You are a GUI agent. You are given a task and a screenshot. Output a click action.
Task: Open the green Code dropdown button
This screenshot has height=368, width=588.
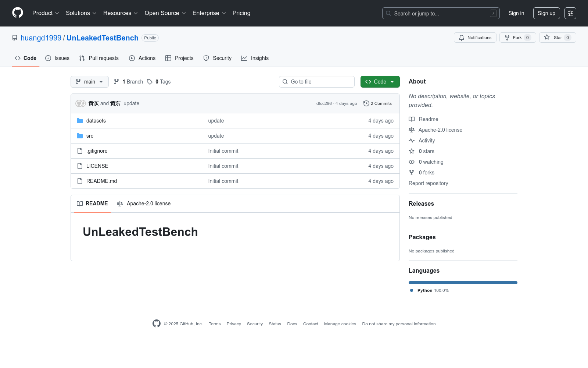click(x=380, y=82)
